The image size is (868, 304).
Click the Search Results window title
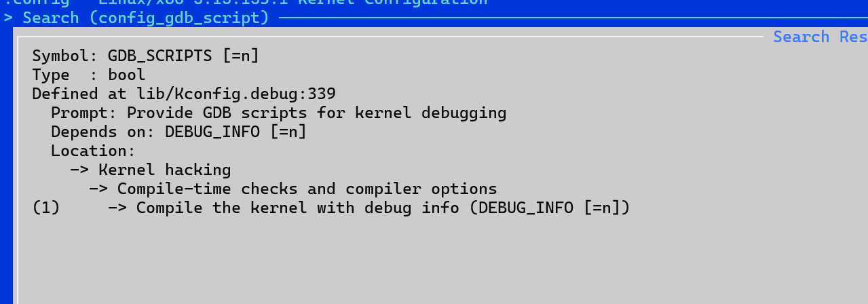pyautogui.click(x=820, y=37)
